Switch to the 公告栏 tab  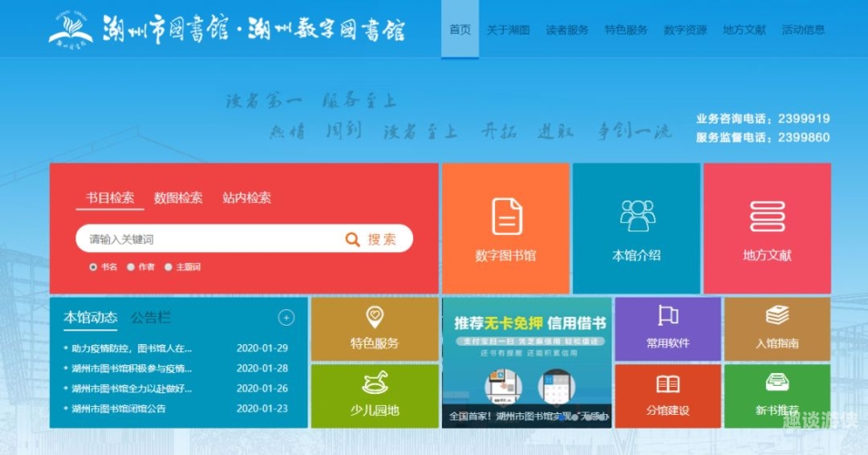pos(150,318)
